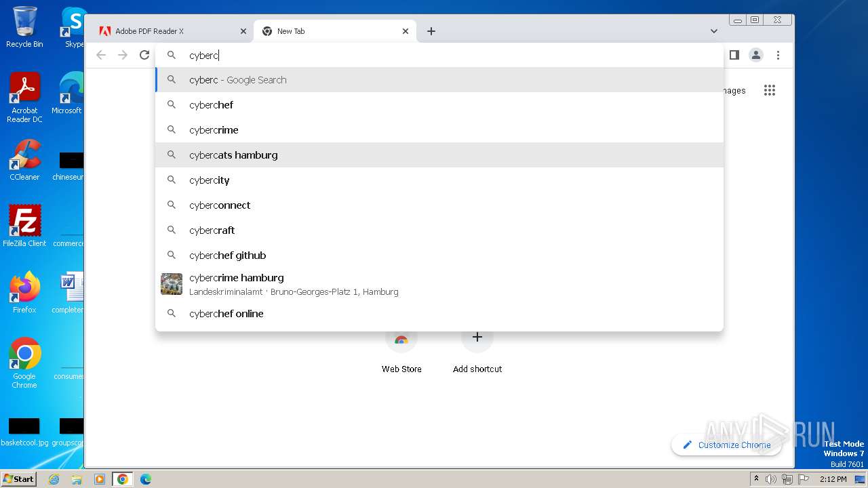Click the volume speaker tray icon

tap(771, 479)
